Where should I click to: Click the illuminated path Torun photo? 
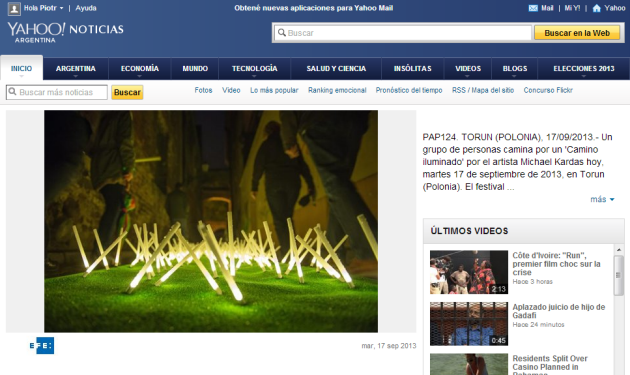tap(211, 221)
